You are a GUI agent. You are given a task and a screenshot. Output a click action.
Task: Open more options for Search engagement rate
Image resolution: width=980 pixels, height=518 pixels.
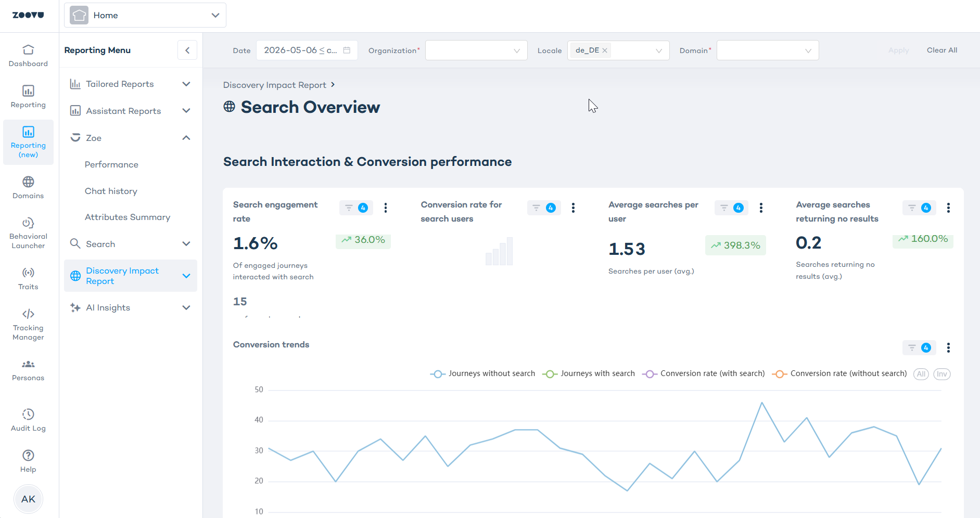pos(386,208)
